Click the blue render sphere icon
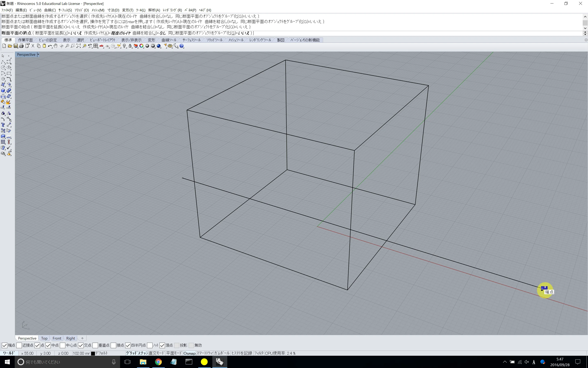Screen dimensions: 588x368 click(x=159, y=46)
